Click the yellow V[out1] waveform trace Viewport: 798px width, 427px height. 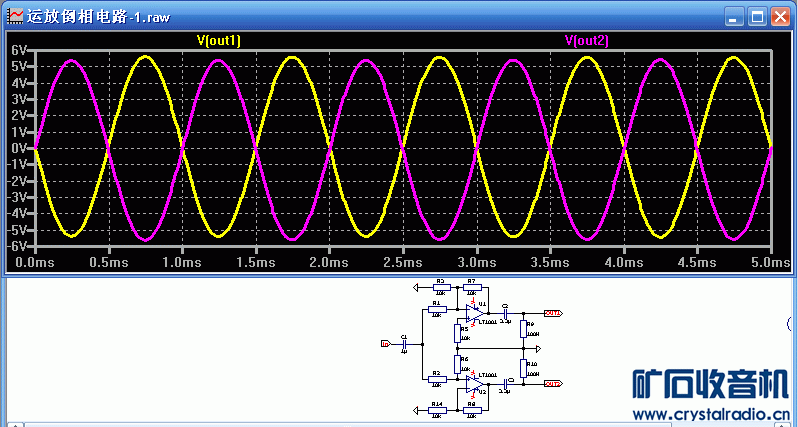pos(146,57)
